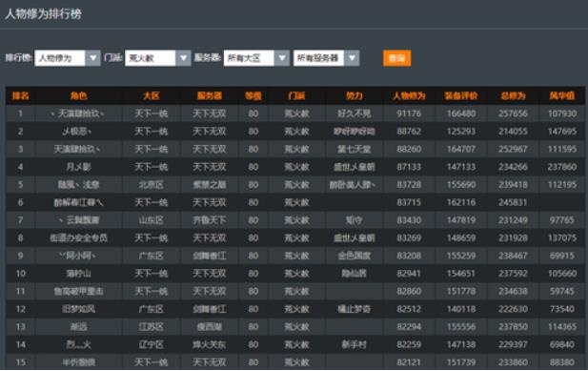Select the 风华值 value 69915
Screen dimensions: 588x371
pos(561,256)
